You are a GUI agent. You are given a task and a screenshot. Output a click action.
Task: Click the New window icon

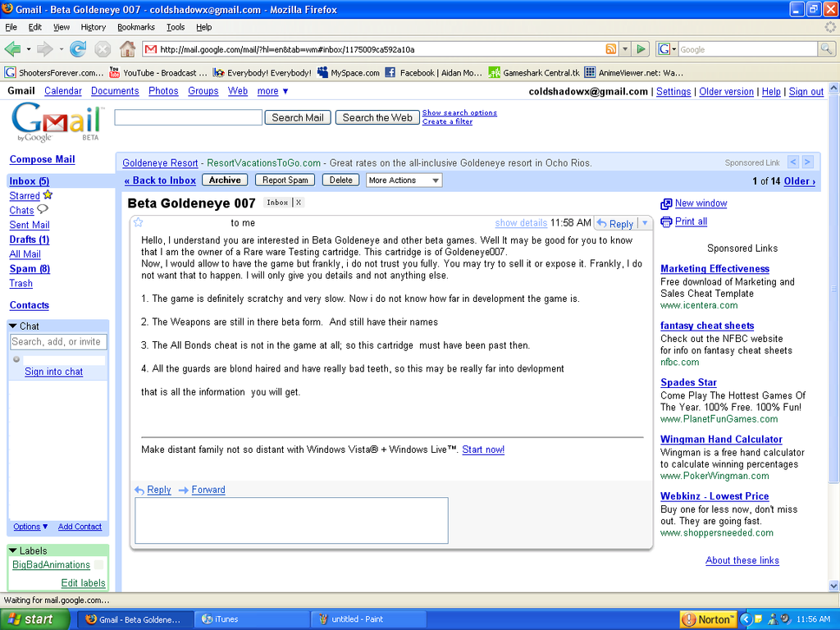pos(666,203)
